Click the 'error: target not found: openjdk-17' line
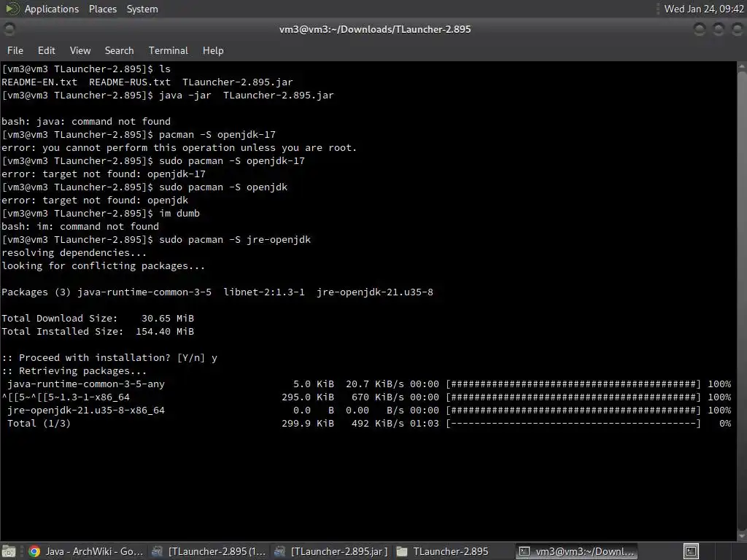This screenshot has width=747, height=560. click(x=104, y=174)
